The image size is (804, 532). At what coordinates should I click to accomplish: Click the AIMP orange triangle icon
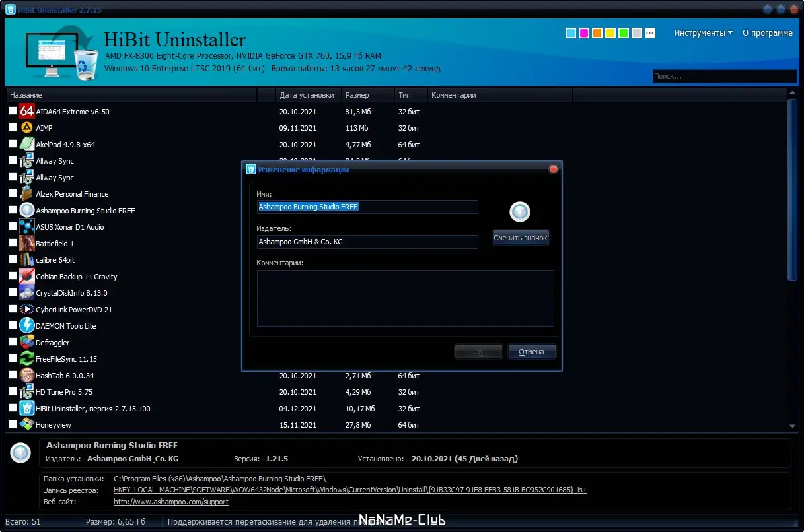click(x=27, y=127)
